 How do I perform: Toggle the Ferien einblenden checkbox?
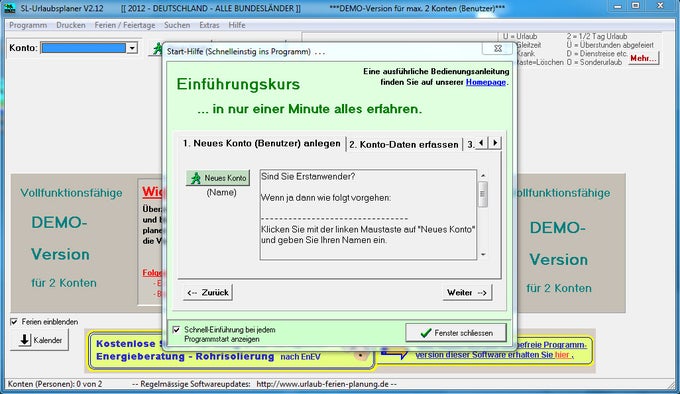pos(14,322)
